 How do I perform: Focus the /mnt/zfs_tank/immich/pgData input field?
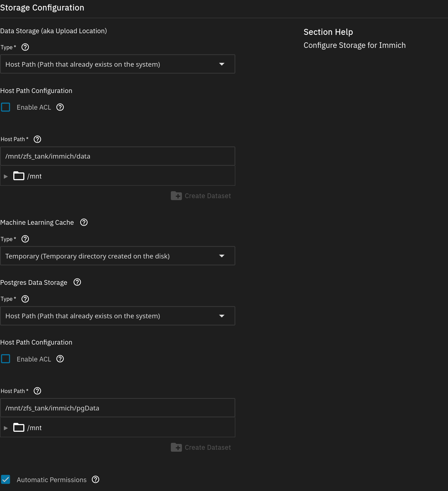118,408
